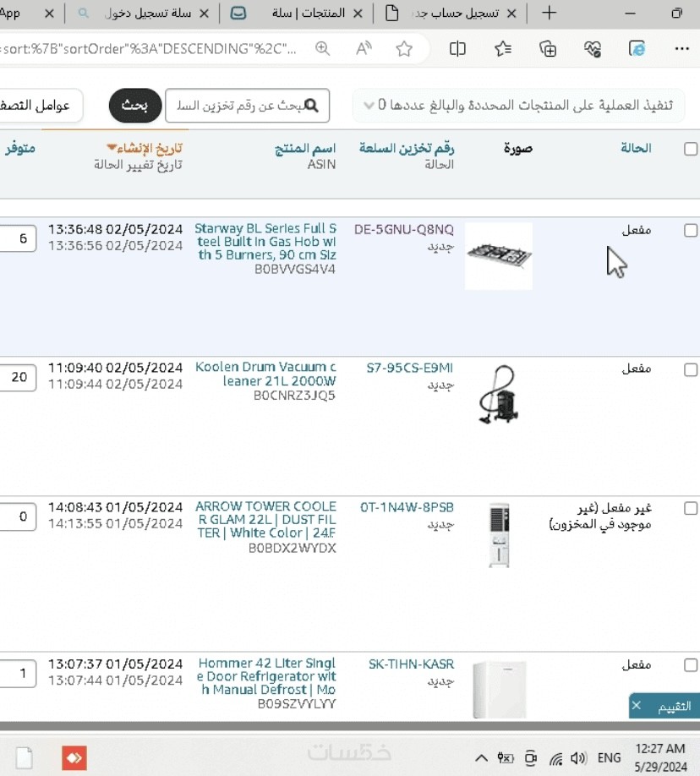Open the Favorites list icon

pos(503,48)
